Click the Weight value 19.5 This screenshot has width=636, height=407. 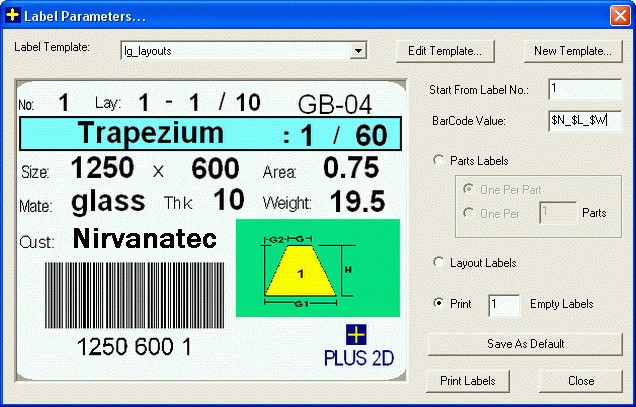point(357,202)
